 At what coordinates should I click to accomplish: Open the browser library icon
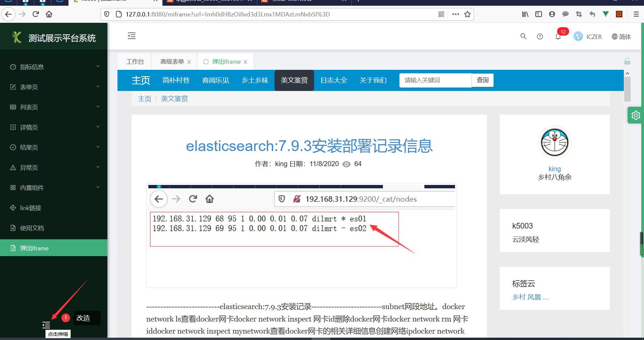click(525, 14)
